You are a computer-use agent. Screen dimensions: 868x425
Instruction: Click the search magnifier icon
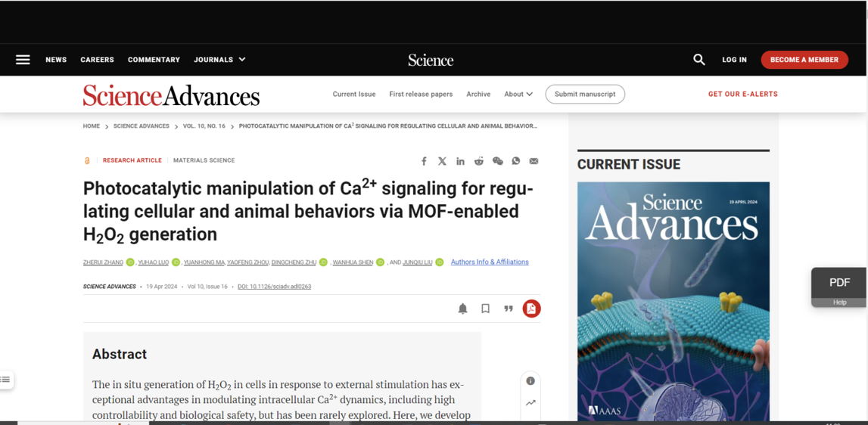[x=699, y=60]
